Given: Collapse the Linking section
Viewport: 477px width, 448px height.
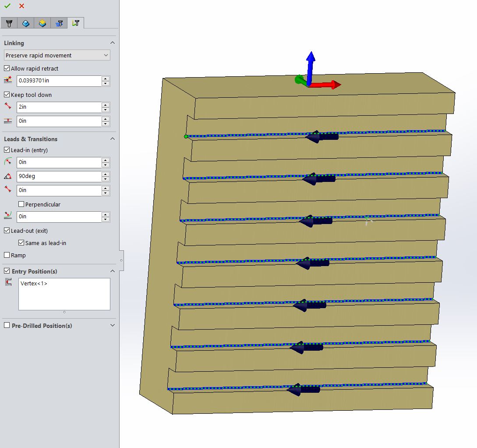Looking at the screenshot, I should pos(113,43).
